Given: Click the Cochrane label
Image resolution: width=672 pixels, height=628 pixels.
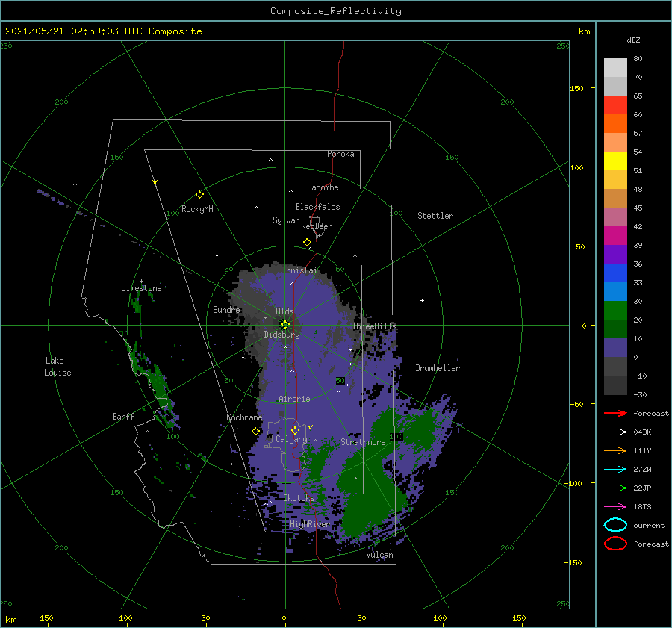Looking at the screenshot, I should (244, 417).
